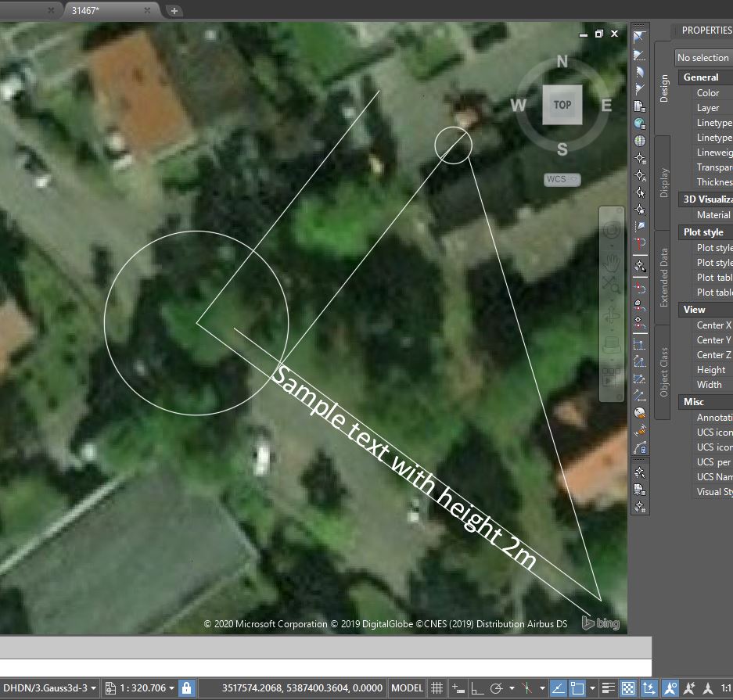Switch to the 31467 drawing tab

click(84, 12)
